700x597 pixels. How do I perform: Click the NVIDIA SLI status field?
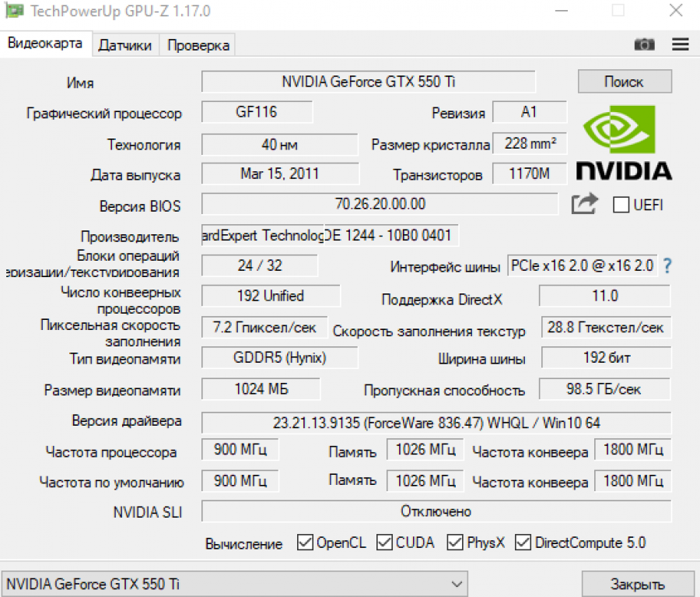tap(436, 511)
